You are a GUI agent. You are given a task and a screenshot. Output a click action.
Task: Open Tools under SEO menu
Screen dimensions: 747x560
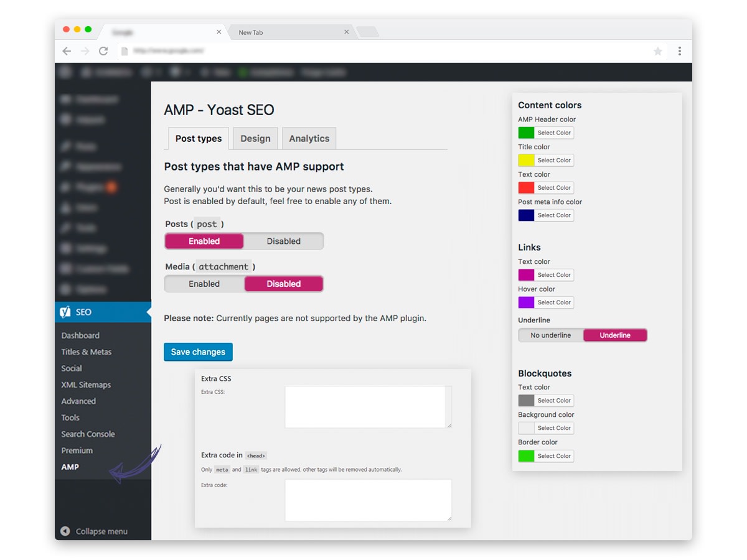pyautogui.click(x=70, y=418)
